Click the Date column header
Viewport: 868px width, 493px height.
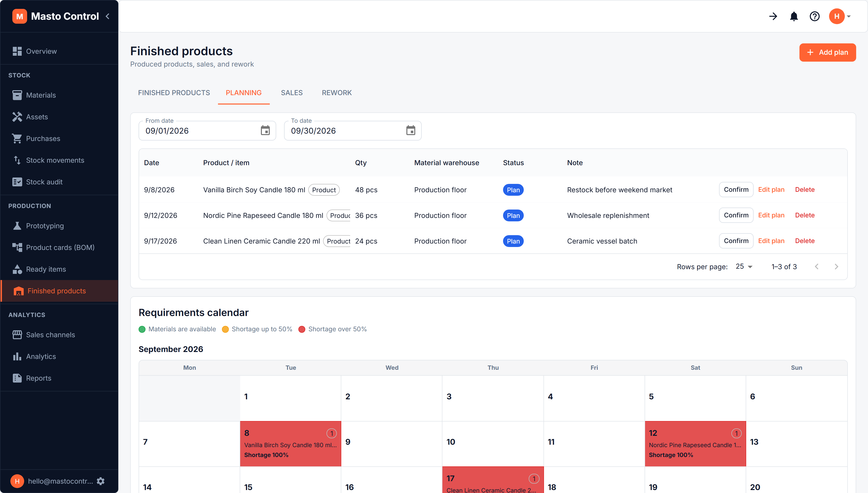pos(151,163)
